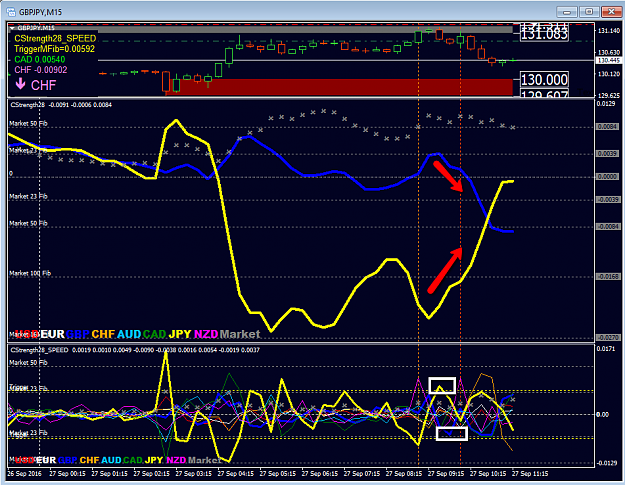Image resolution: width=625 pixels, height=485 pixels.
Task: Click the Market 100 Fib level label
Action: 30,273
